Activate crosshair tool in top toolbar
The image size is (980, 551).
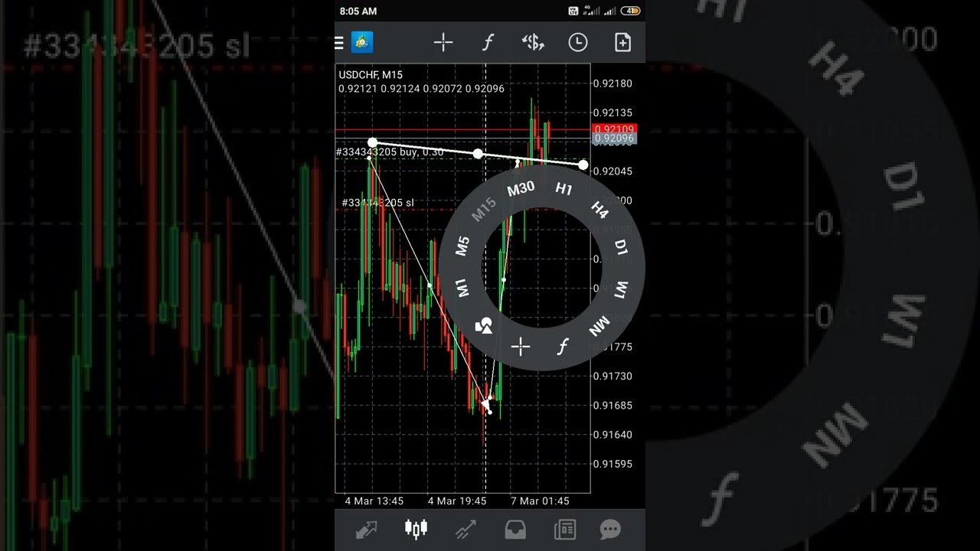(443, 43)
